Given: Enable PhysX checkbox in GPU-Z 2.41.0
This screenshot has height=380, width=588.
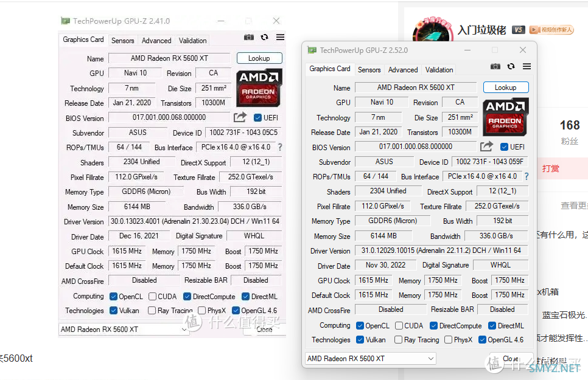Looking at the screenshot, I should [x=201, y=310].
